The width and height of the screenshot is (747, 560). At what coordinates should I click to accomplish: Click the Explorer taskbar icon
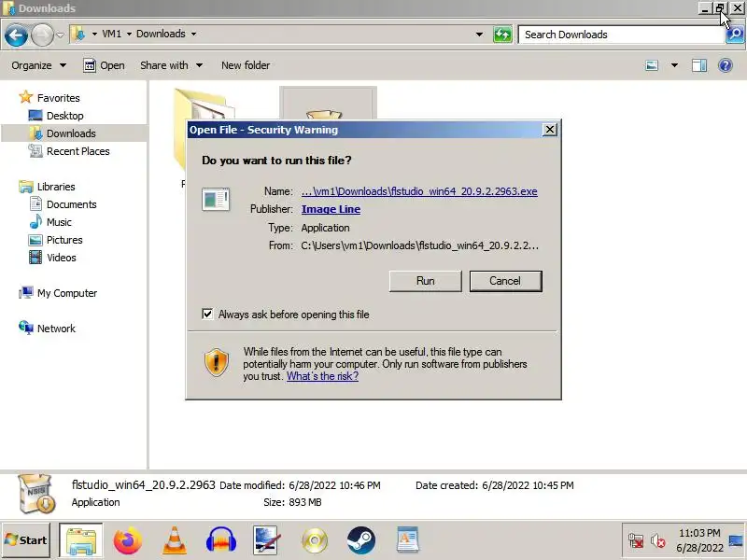81,540
